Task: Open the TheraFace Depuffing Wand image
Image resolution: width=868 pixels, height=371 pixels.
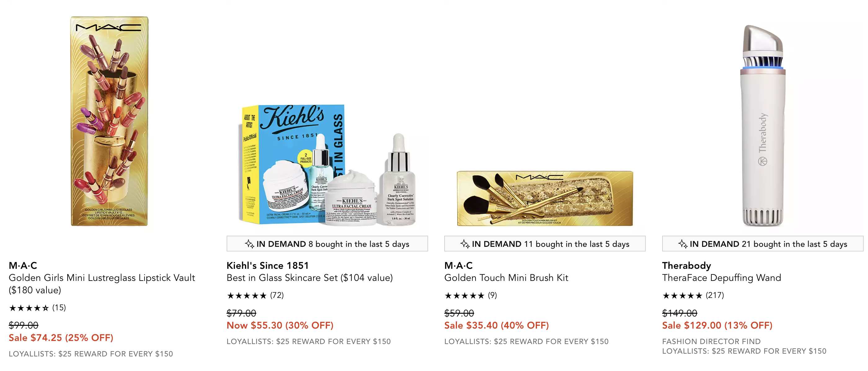Action: [763, 125]
